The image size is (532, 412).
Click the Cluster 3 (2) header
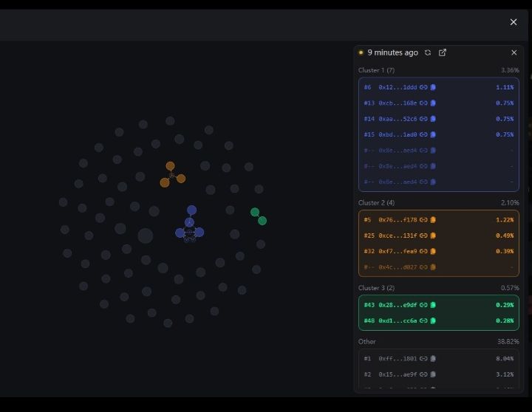377,288
